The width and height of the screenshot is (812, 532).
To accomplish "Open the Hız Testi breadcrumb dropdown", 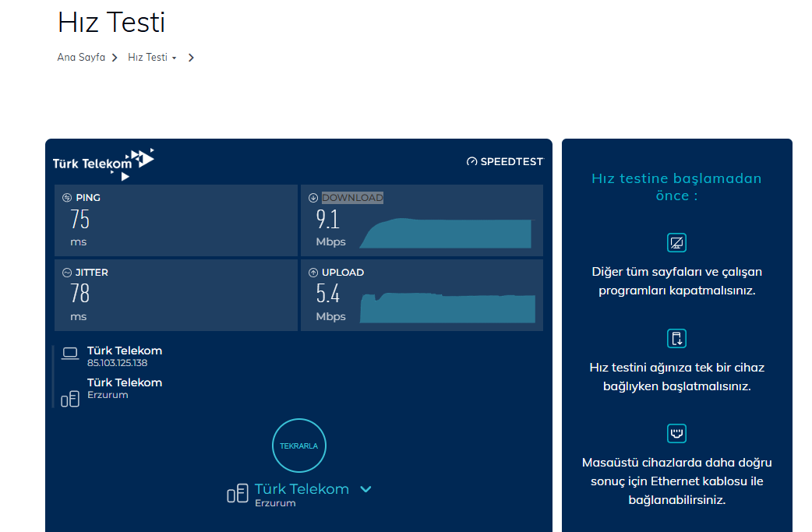I will [x=152, y=58].
